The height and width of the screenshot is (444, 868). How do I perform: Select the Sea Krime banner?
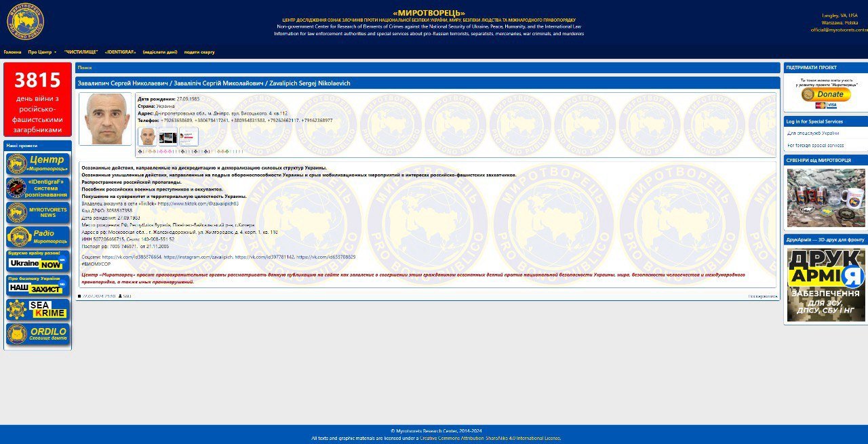[x=38, y=310]
